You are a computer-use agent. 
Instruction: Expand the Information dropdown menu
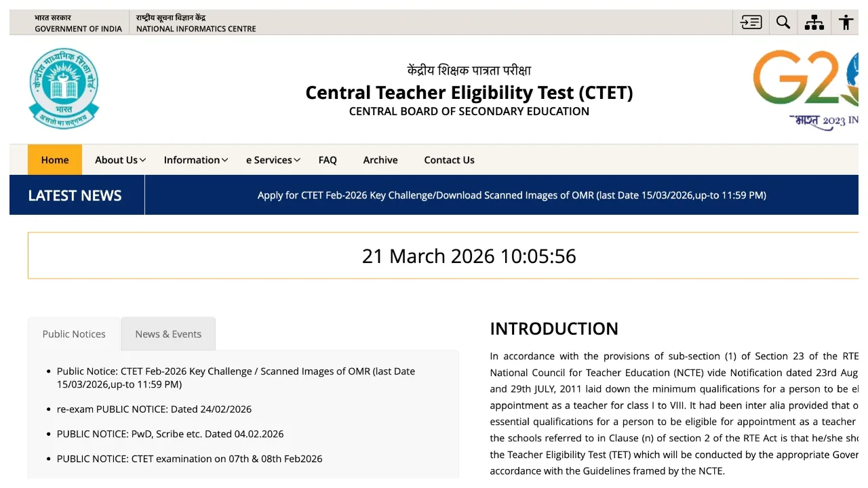(x=195, y=160)
